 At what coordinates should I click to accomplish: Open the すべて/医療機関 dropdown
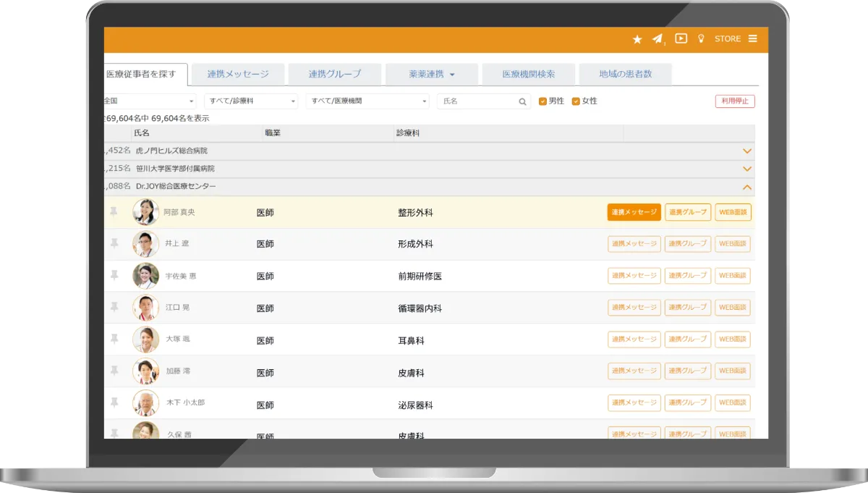click(367, 101)
